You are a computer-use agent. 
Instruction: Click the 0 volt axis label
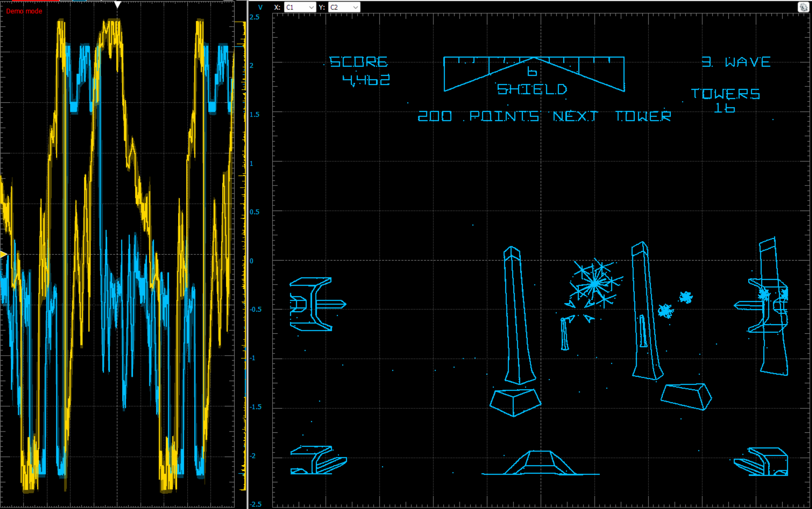click(x=251, y=261)
